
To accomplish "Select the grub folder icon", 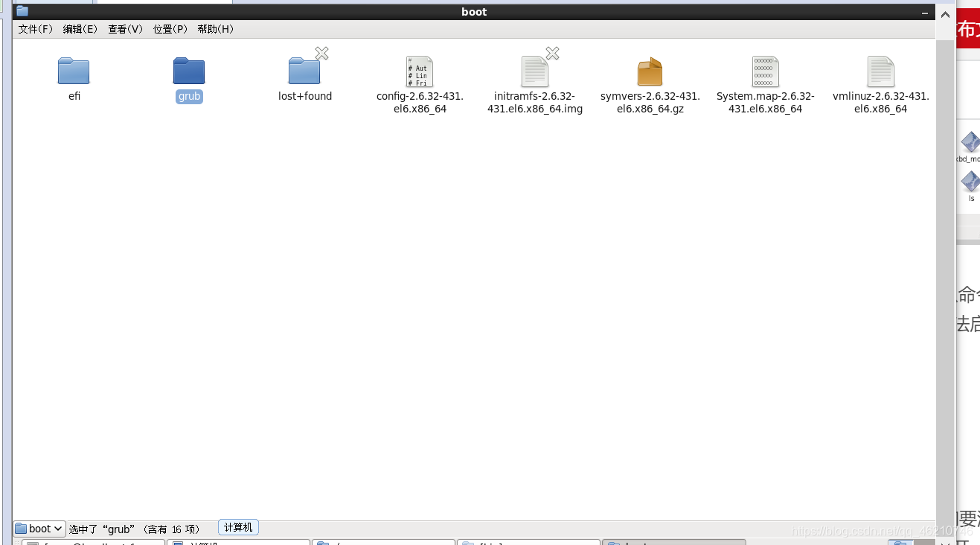I will coord(189,71).
